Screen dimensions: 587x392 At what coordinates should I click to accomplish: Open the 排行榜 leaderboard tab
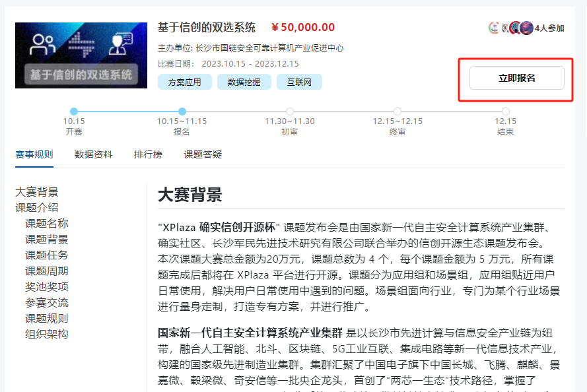148,154
